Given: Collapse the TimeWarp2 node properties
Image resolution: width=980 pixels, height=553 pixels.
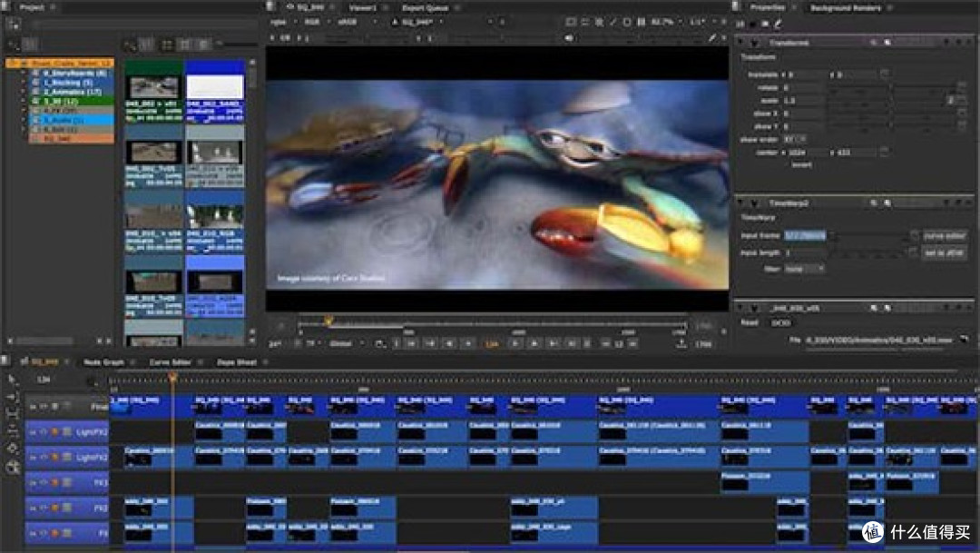Looking at the screenshot, I should (741, 203).
